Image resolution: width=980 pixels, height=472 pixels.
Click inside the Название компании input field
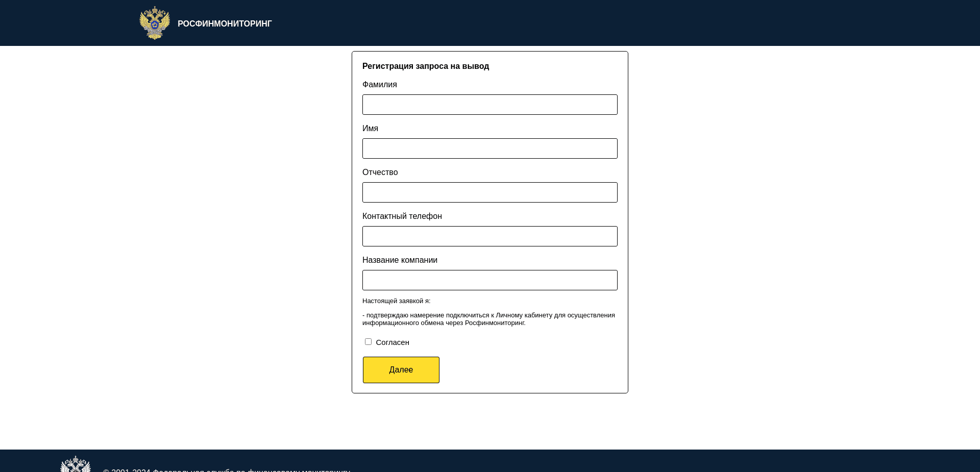click(x=489, y=280)
